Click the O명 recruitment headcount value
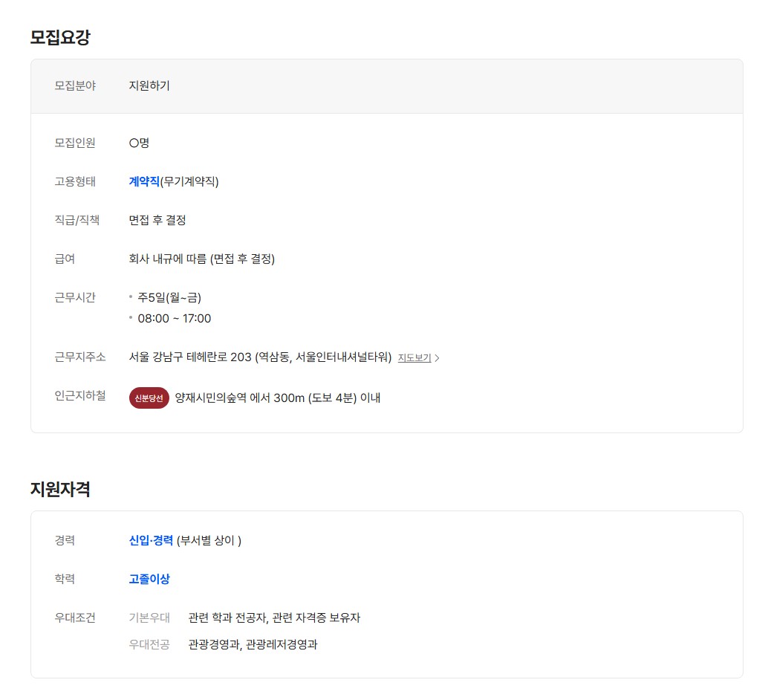The height and width of the screenshot is (700, 771). pos(139,143)
